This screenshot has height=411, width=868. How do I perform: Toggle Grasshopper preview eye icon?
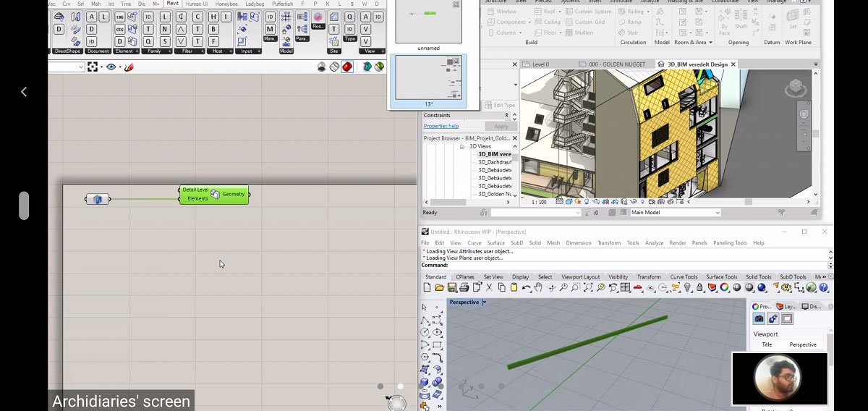(111, 67)
